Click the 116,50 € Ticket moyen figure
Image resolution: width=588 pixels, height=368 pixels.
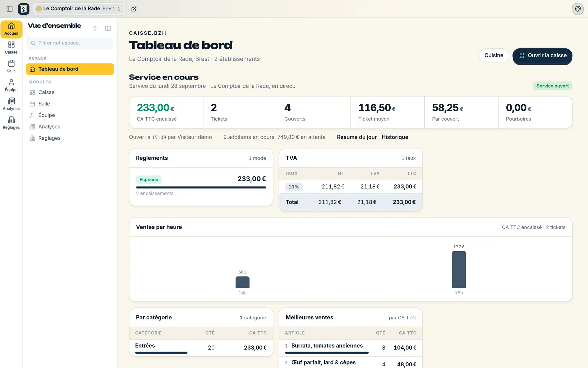(377, 108)
